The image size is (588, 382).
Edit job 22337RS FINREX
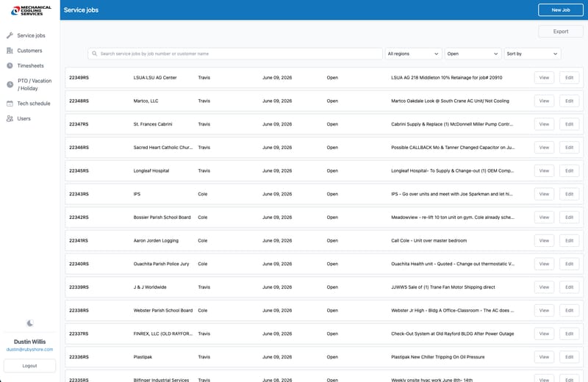coord(569,334)
